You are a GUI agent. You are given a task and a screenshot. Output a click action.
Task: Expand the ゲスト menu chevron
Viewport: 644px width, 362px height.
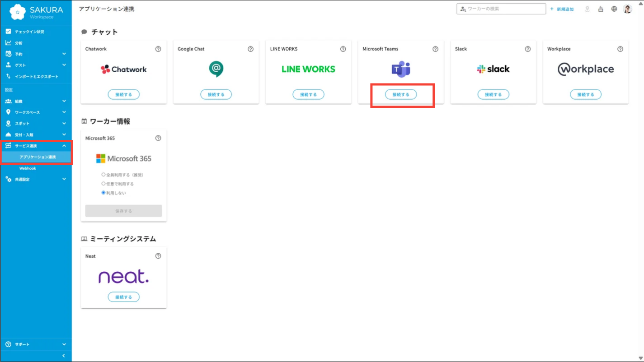coord(64,65)
